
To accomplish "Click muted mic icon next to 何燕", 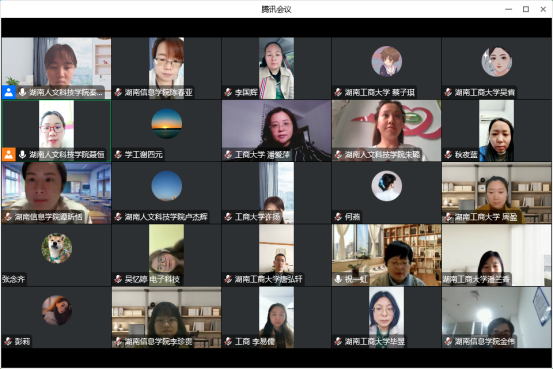I will point(338,217).
